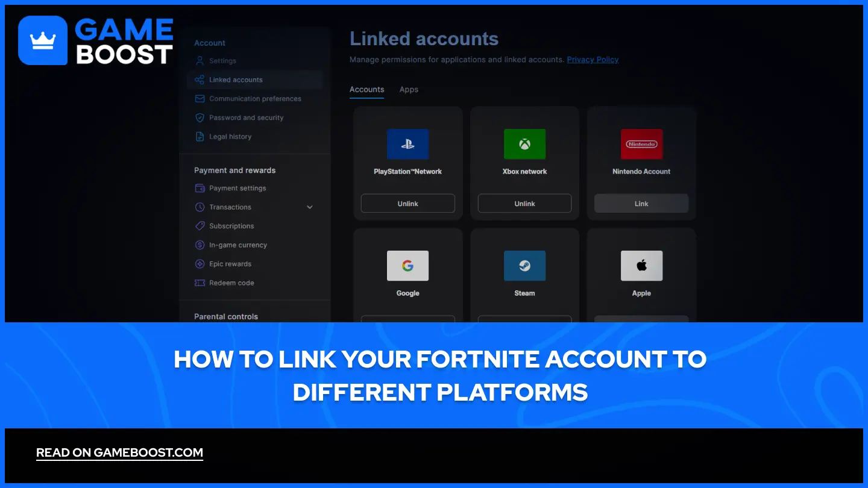Unlink the Xbox network account

tap(524, 204)
